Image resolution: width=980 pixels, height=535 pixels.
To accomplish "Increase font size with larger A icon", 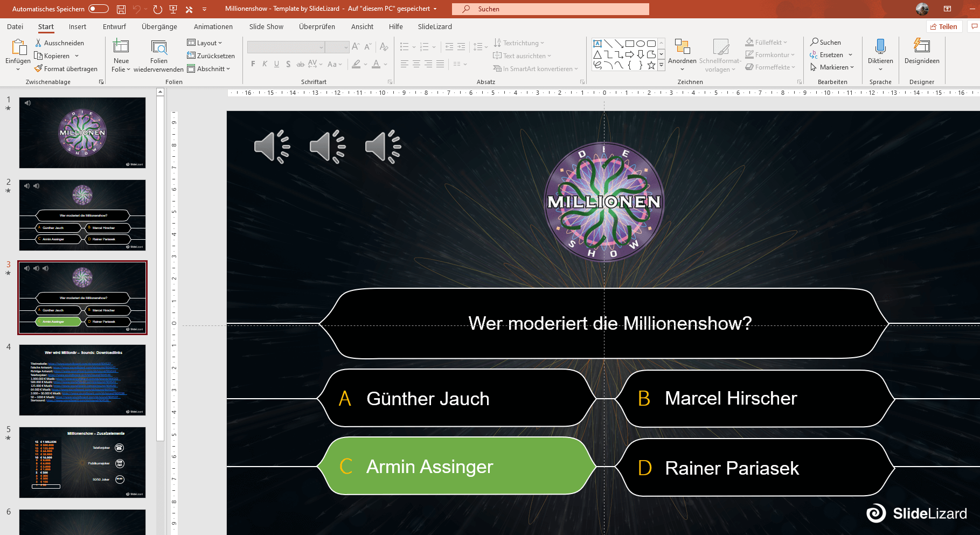I will (x=356, y=47).
